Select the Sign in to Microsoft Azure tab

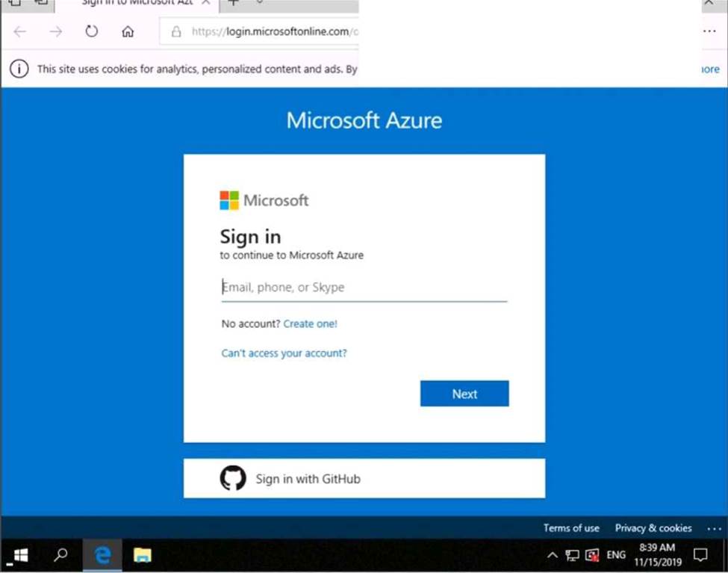[136, 3]
